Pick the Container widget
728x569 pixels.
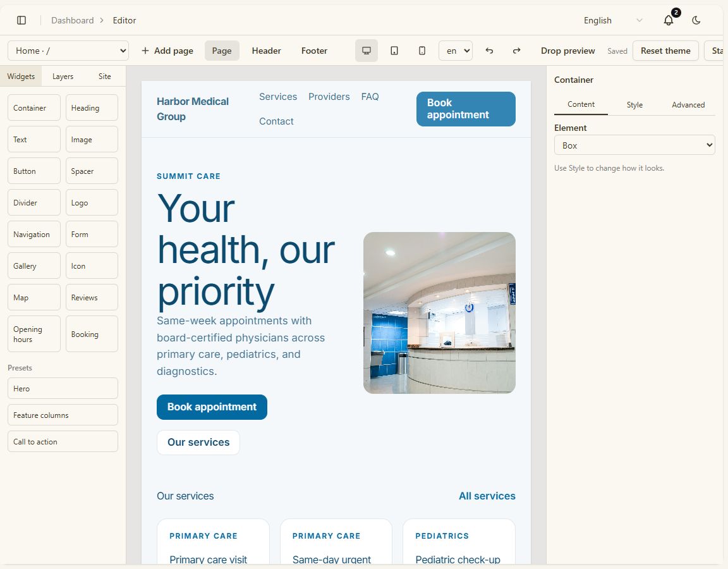[34, 107]
